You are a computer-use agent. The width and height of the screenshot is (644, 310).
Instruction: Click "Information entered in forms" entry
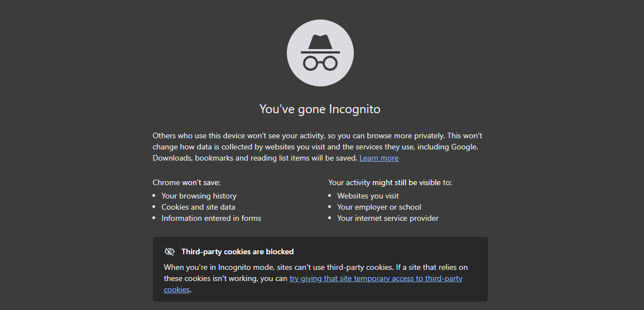[x=211, y=219]
